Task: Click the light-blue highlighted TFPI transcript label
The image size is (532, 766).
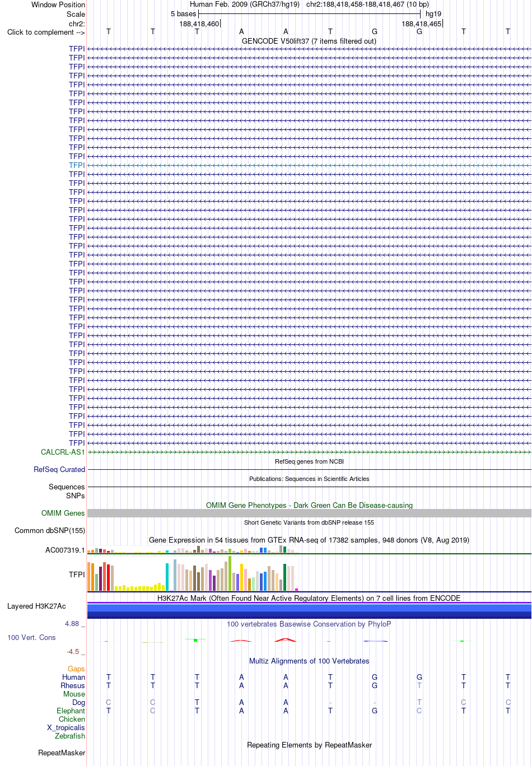Action: (x=77, y=165)
